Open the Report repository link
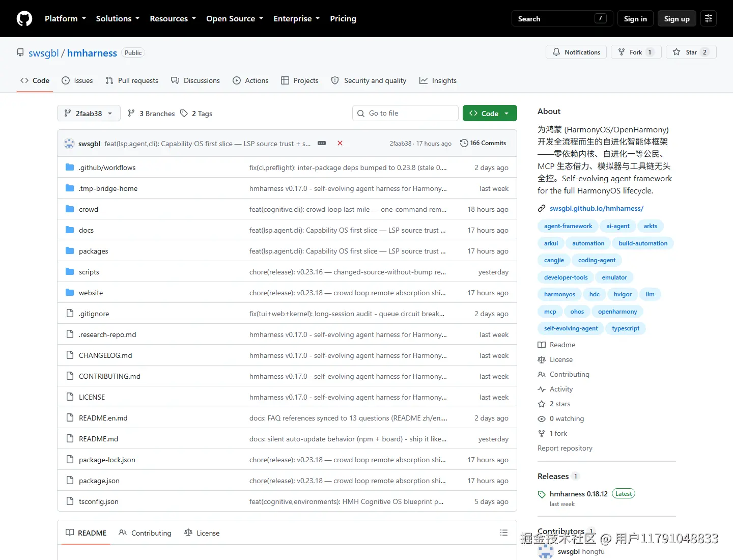The width and height of the screenshot is (733, 560). tap(565, 448)
